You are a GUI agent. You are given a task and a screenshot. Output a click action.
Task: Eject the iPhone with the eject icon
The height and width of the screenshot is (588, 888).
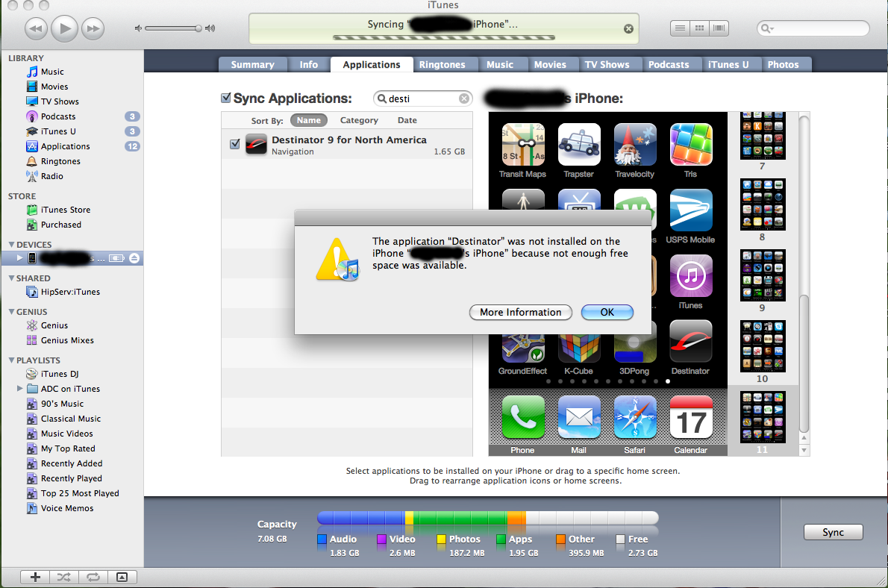[134, 258]
